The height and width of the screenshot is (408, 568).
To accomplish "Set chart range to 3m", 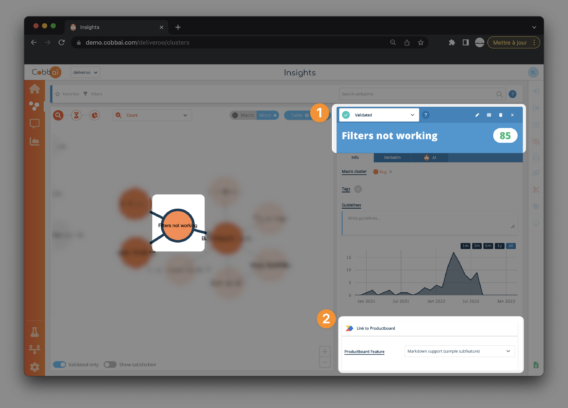I will (477, 246).
